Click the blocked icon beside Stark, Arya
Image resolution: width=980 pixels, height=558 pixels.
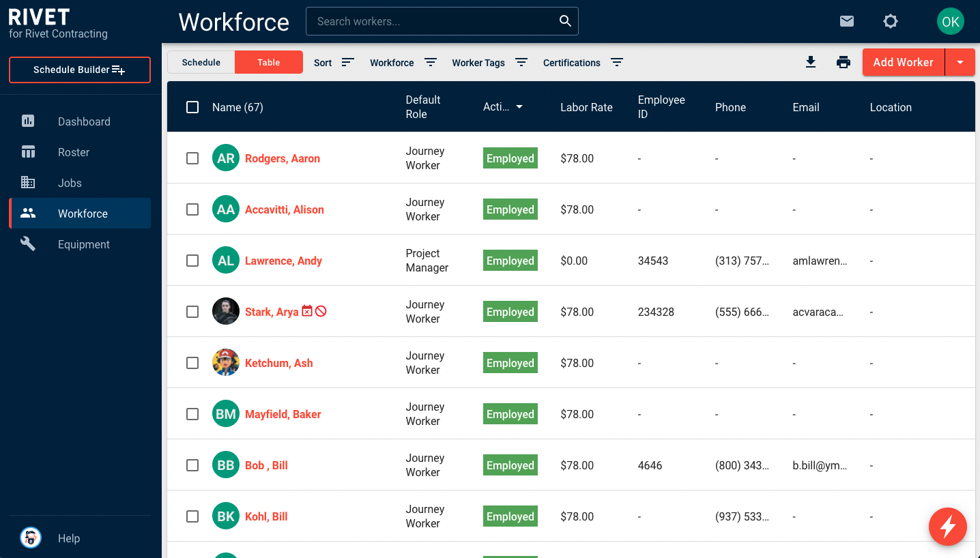321,311
